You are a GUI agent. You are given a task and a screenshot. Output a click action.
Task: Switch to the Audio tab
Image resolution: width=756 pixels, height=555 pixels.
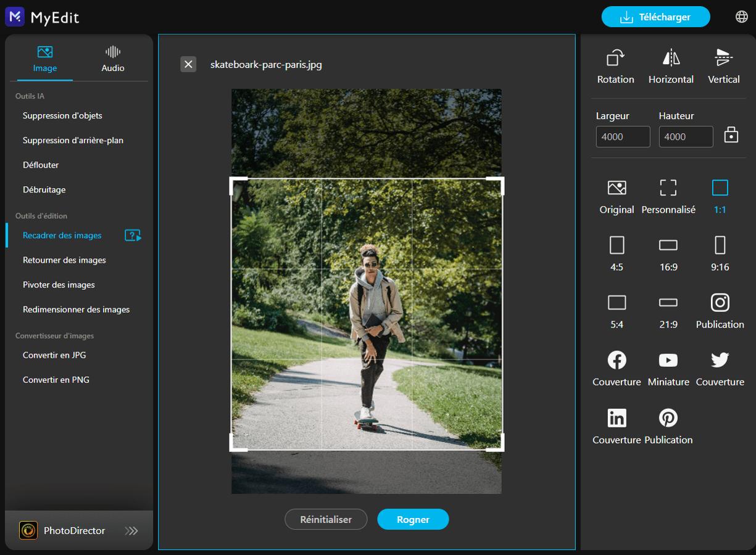(x=112, y=59)
